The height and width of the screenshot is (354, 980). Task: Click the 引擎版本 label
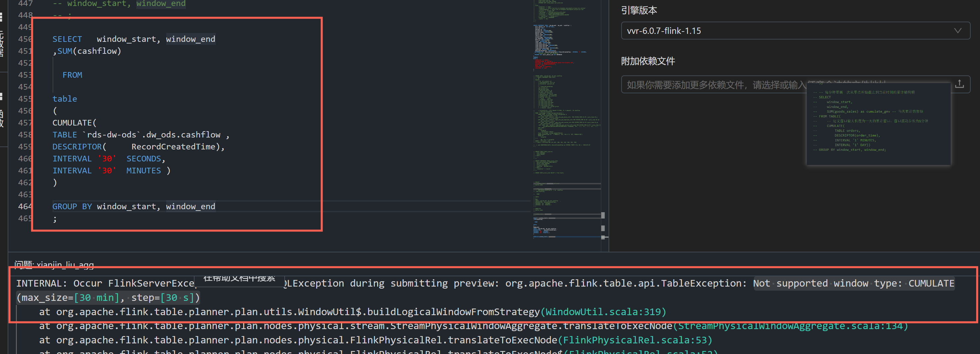(x=639, y=10)
